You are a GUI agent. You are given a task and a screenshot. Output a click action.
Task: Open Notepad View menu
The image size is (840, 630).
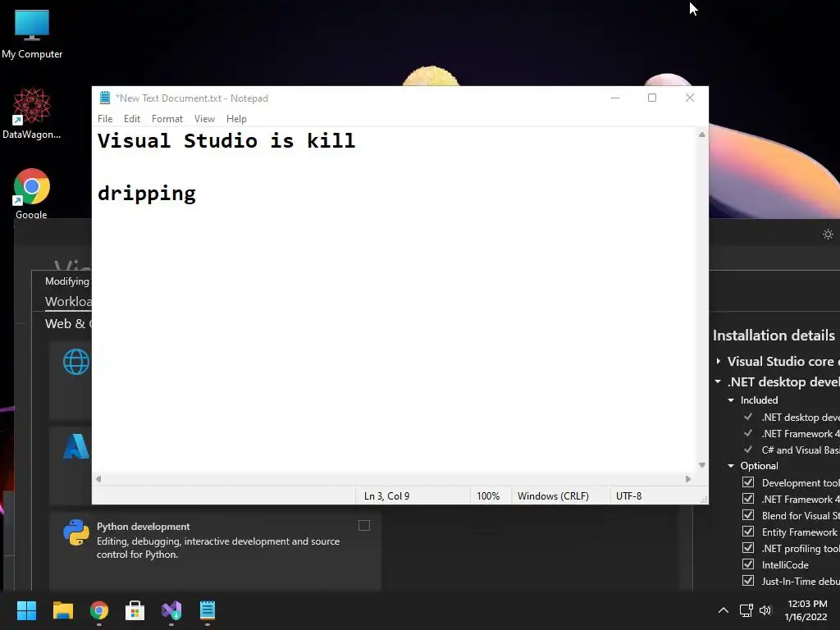point(204,118)
